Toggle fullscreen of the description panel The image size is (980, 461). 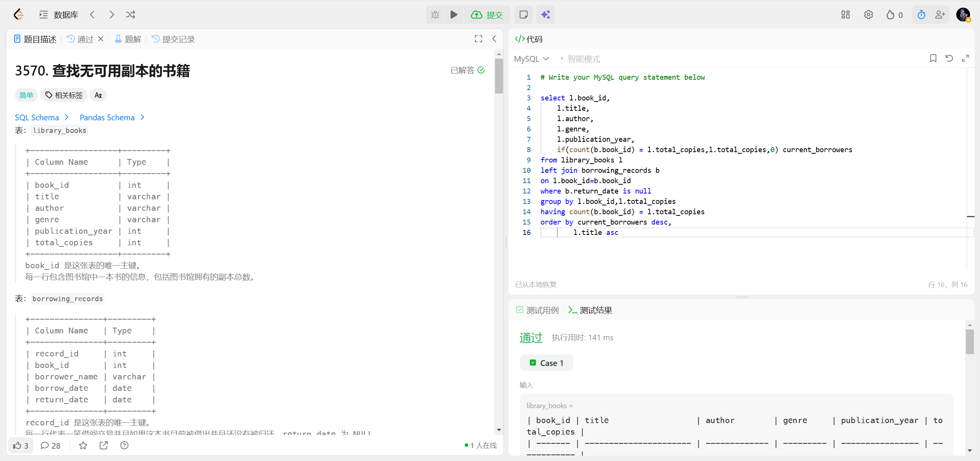tap(479, 39)
